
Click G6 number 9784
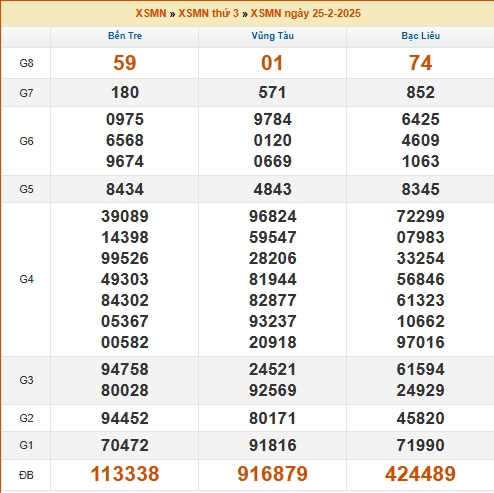coord(273,119)
